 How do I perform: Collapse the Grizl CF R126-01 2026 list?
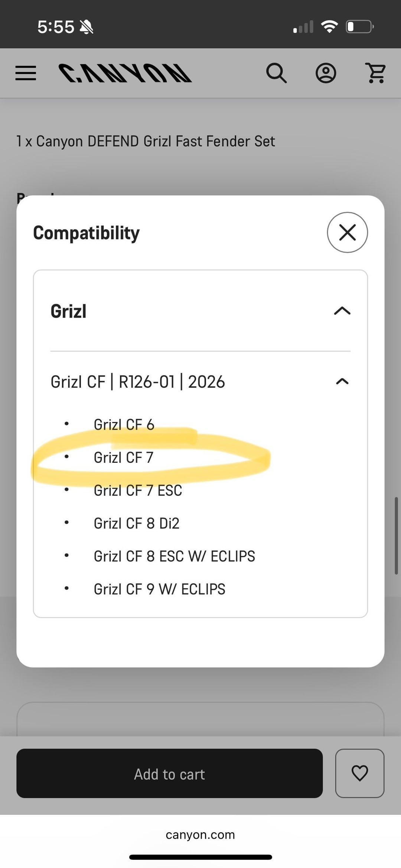click(342, 381)
